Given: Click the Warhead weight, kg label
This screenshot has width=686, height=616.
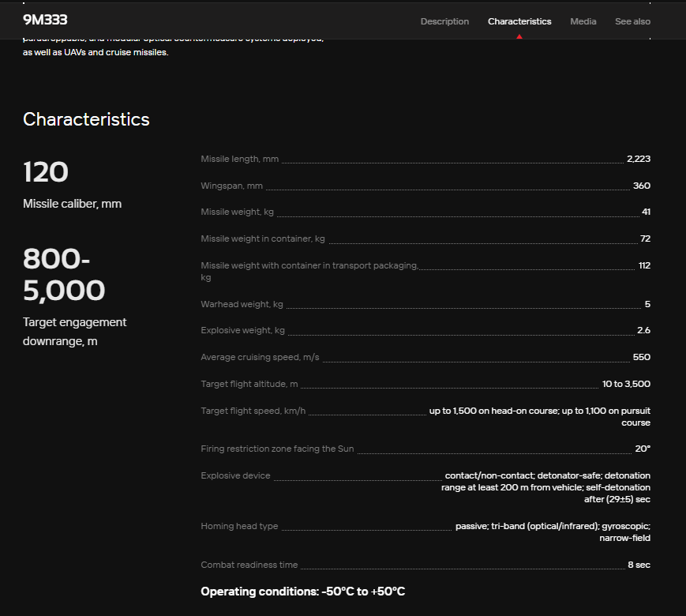Looking at the screenshot, I should 242,304.
